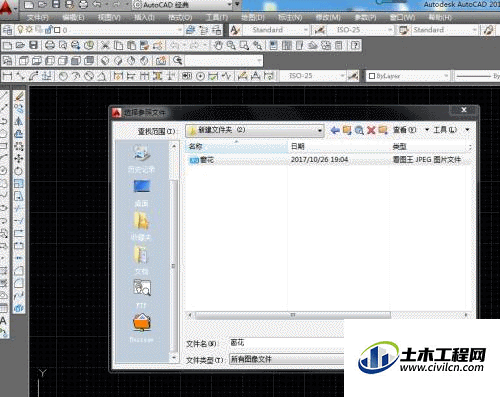The height and width of the screenshot is (397, 500).
Task: Click Open in the quick access toolbar
Action: (42, 5)
